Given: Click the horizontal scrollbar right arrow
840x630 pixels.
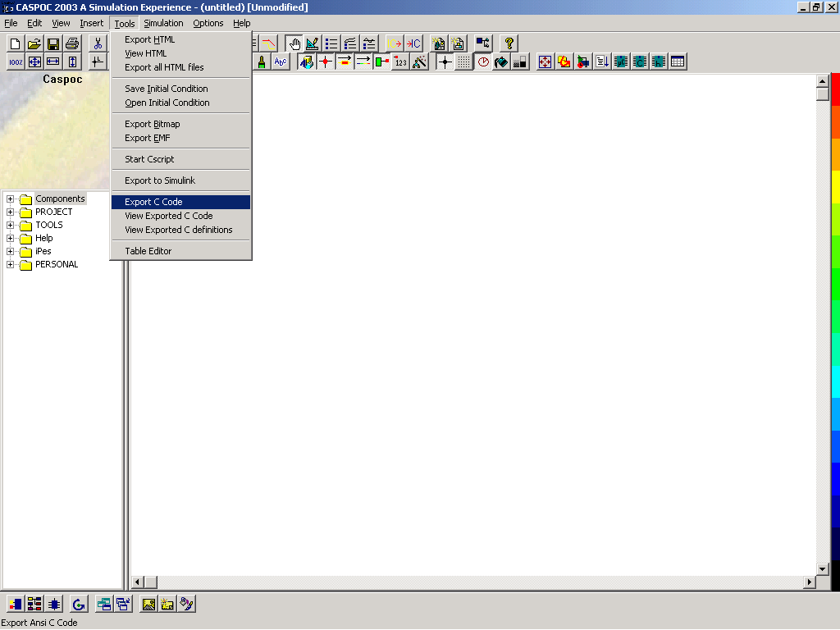Looking at the screenshot, I should point(810,582).
